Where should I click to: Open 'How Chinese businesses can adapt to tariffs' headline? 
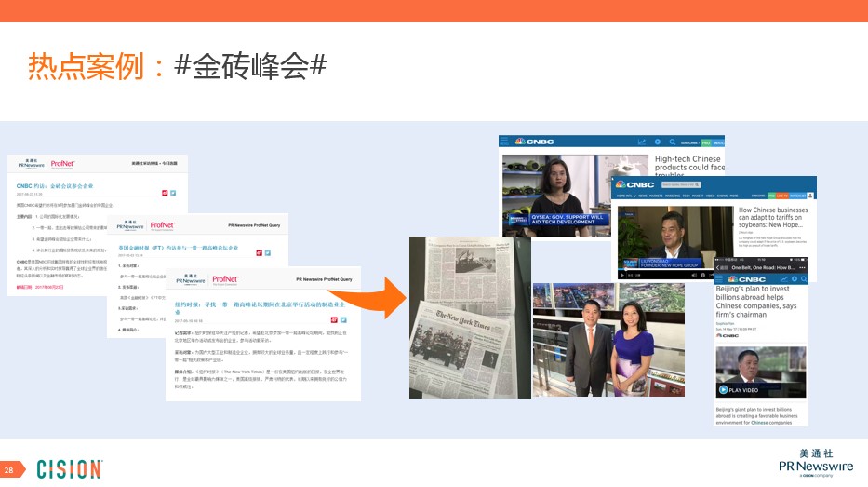point(773,217)
